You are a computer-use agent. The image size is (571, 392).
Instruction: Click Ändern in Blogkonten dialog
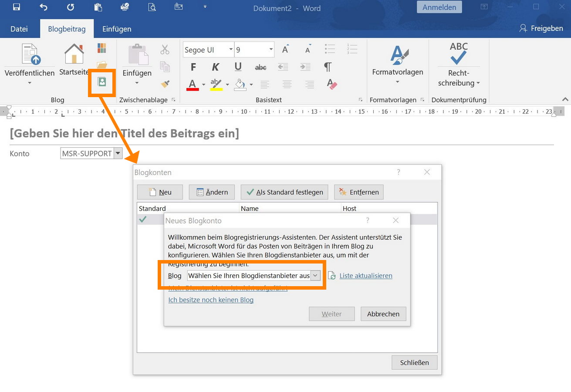click(x=211, y=192)
